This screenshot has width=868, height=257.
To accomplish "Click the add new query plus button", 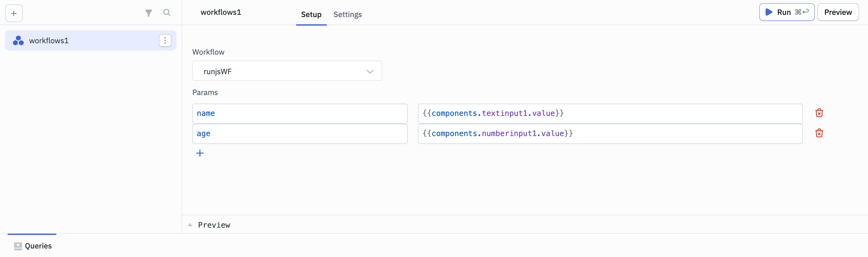I will coord(14,14).
